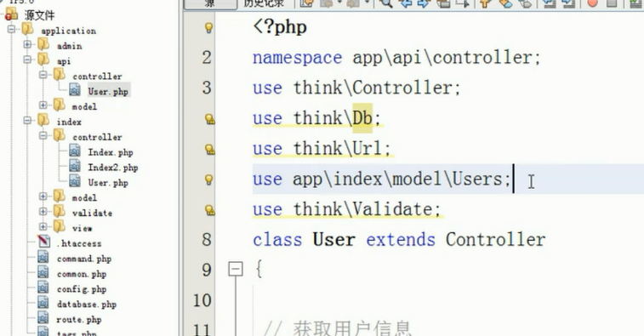Expand the admin folder node
This screenshot has height=336, width=644.
coord(27,44)
